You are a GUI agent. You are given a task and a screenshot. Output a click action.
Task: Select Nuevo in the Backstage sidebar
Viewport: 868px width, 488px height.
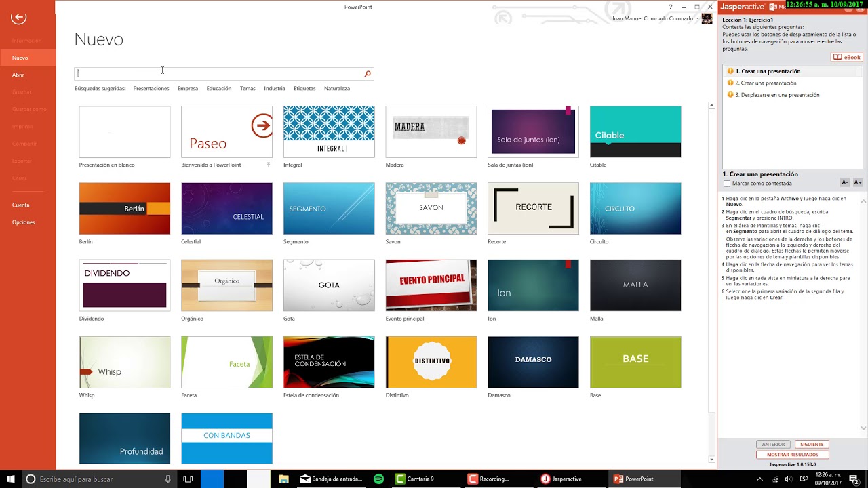[28, 58]
